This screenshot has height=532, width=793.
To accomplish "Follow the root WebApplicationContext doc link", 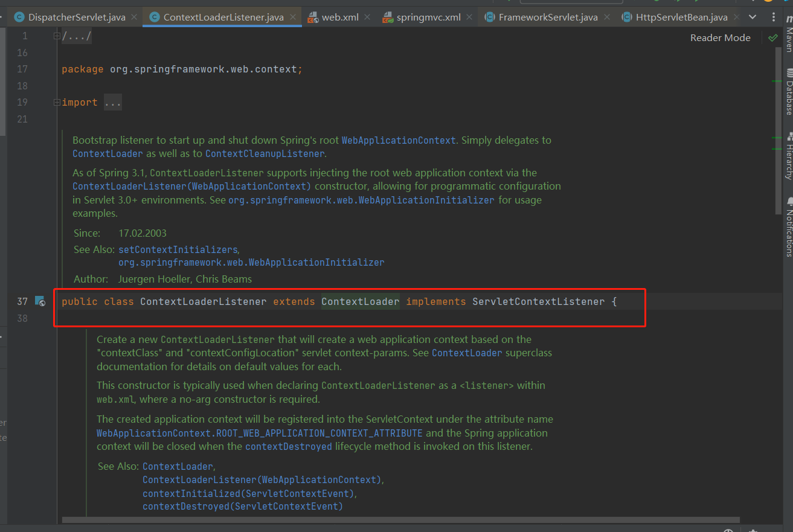I will point(399,140).
